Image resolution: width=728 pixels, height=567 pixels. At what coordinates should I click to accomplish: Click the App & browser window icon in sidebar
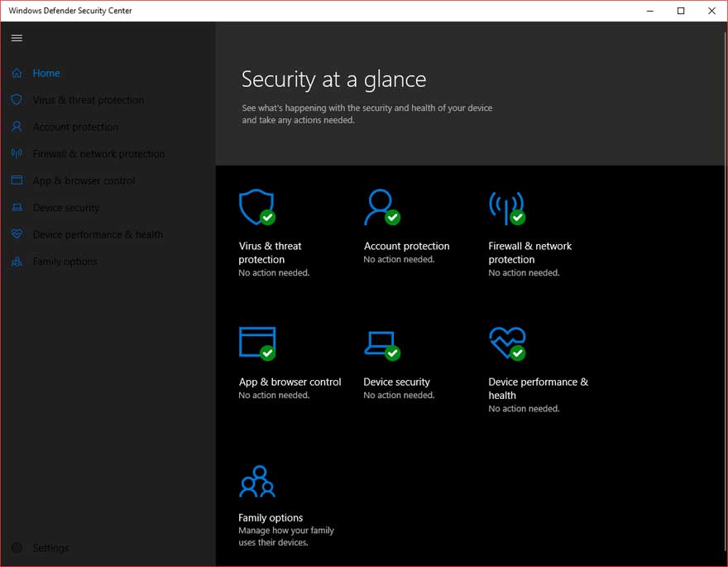coord(17,180)
